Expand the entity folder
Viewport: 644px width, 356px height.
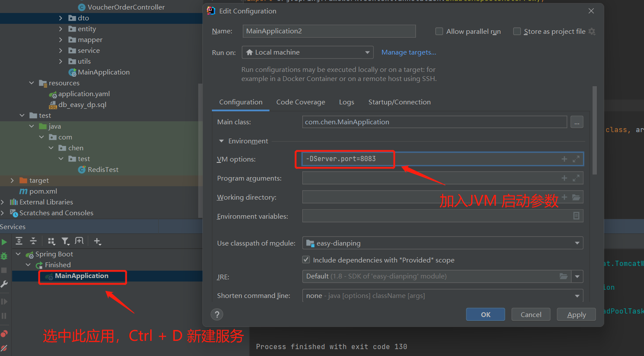click(x=61, y=29)
